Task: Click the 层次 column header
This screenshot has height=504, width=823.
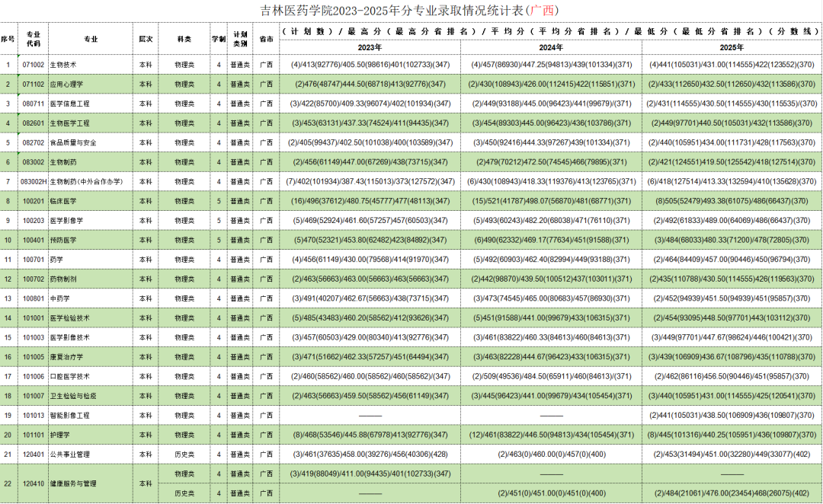Action: [146, 39]
